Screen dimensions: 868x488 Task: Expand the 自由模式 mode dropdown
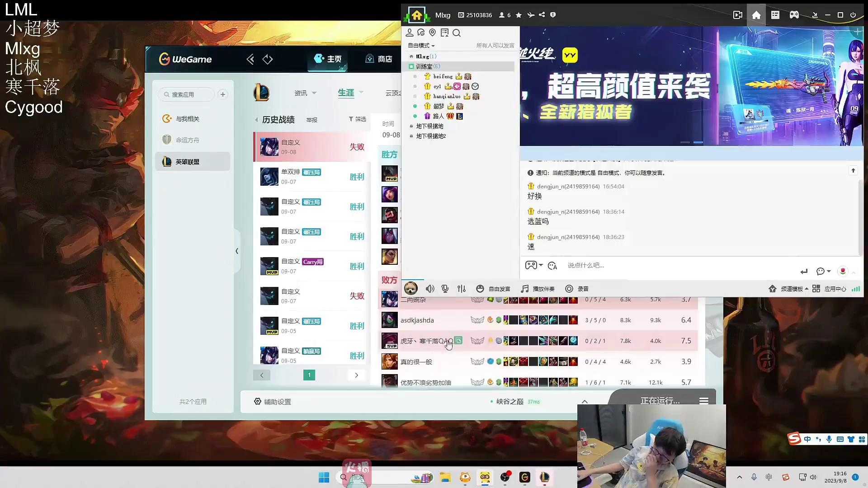click(421, 46)
